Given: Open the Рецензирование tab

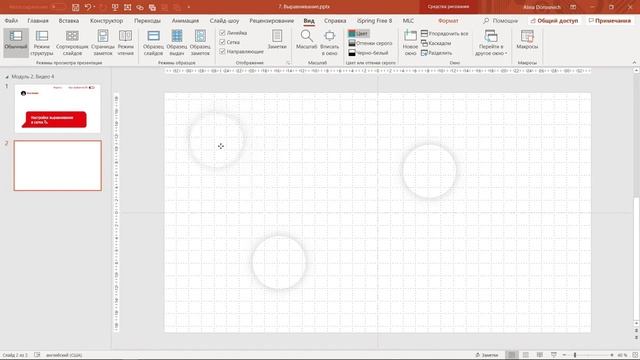Looking at the screenshot, I should coord(271,20).
